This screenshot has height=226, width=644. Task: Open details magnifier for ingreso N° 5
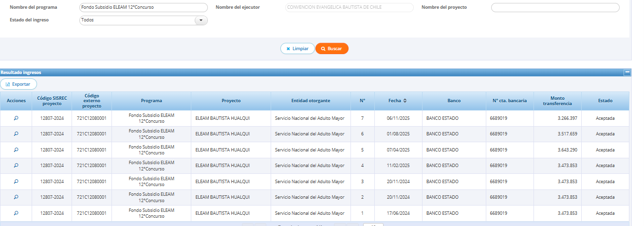point(16,150)
